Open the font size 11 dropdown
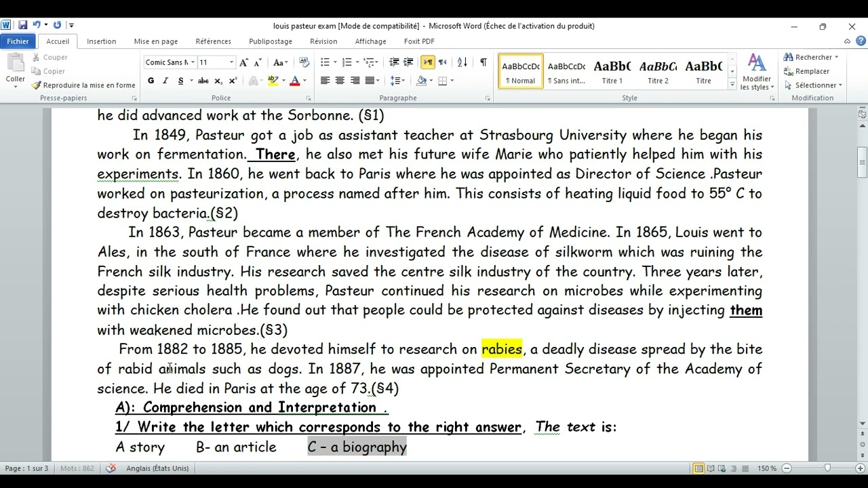Image resolution: width=868 pixels, height=488 pixels. click(231, 62)
